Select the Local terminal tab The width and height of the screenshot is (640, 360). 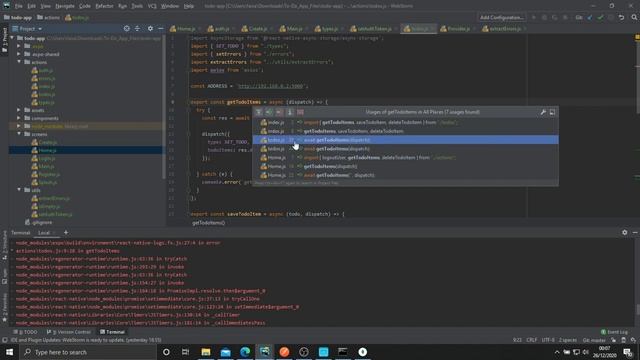point(44,233)
